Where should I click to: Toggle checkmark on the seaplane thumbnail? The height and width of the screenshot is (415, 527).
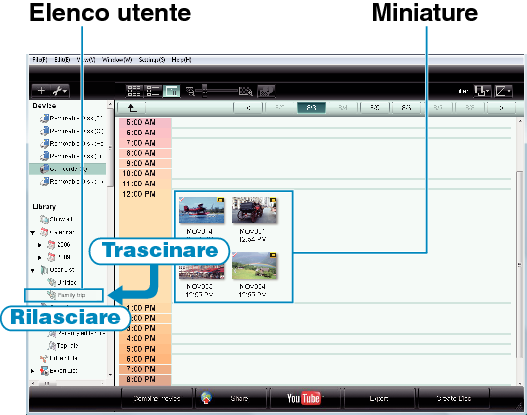pyautogui.click(x=181, y=200)
